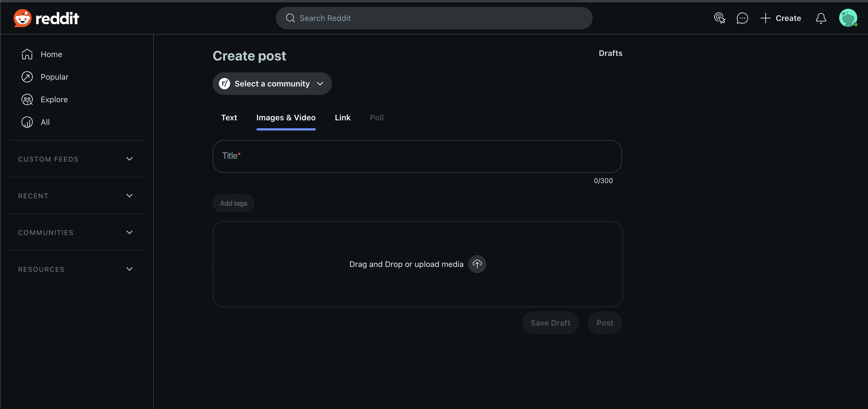Screen dimensions: 868x409
Task: Open the Explore page
Action: click(x=54, y=99)
